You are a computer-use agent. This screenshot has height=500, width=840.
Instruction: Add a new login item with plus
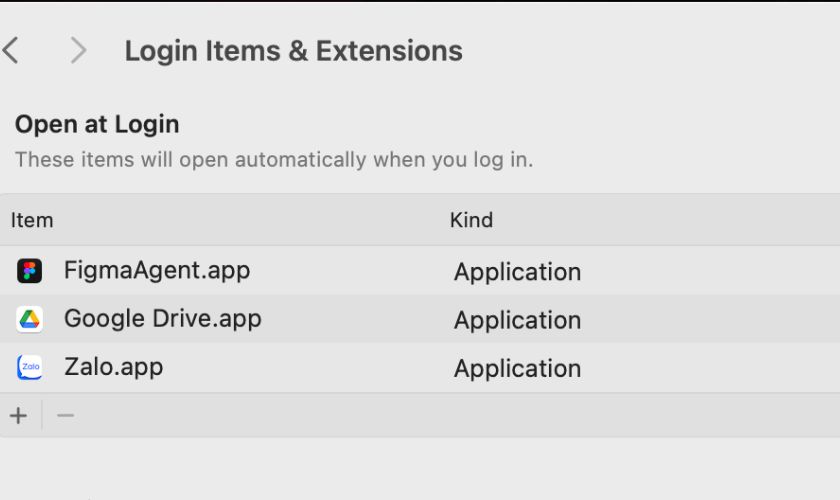tap(19, 416)
